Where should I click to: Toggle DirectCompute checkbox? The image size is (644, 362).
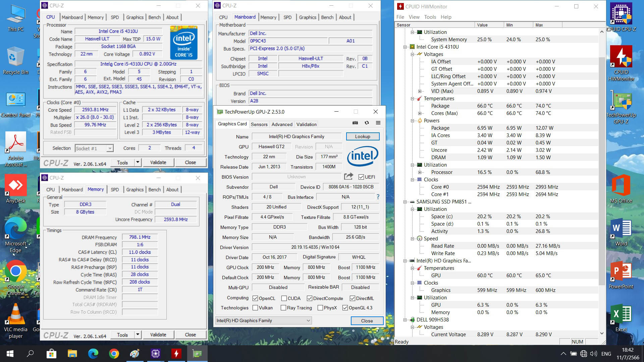click(310, 298)
